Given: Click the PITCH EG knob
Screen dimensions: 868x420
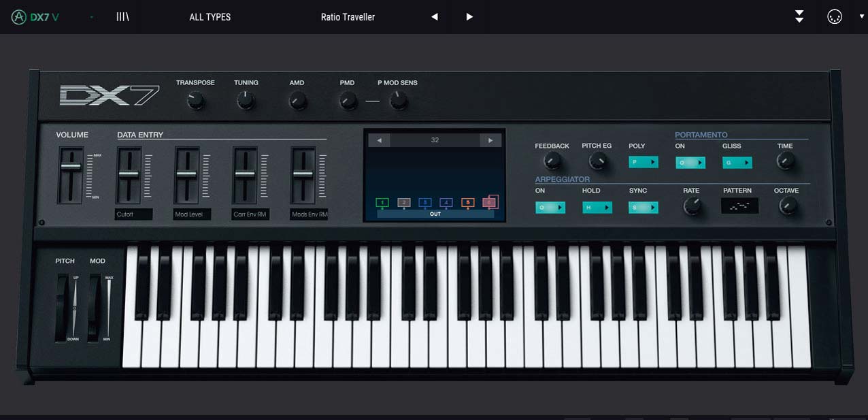Looking at the screenshot, I should [x=597, y=161].
